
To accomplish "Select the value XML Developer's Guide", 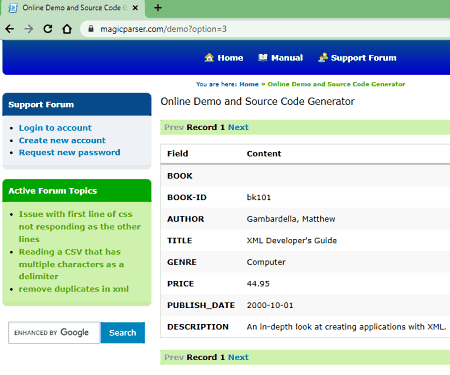I will (292, 241).
